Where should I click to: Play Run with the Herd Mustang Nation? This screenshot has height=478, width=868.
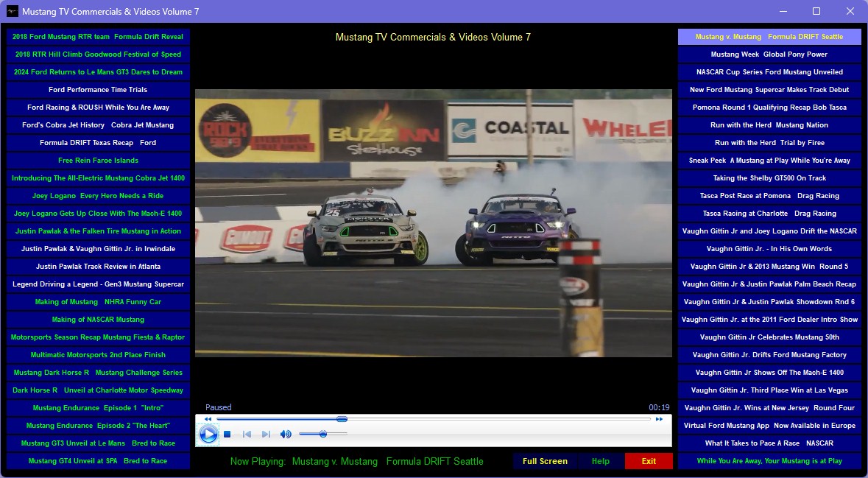click(769, 125)
